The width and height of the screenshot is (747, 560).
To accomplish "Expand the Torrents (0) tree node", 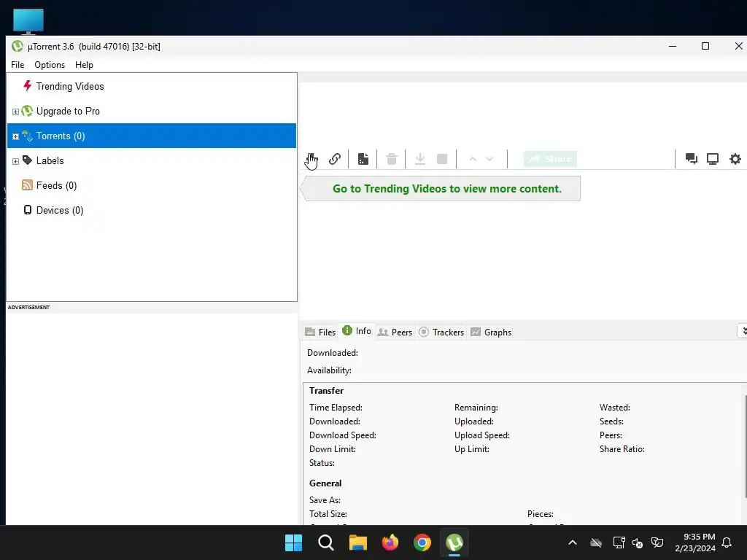I will pos(15,136).
